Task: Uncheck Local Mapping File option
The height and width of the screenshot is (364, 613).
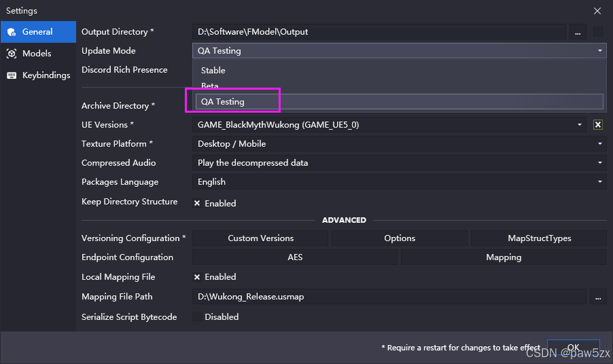Action: [197, 277]
